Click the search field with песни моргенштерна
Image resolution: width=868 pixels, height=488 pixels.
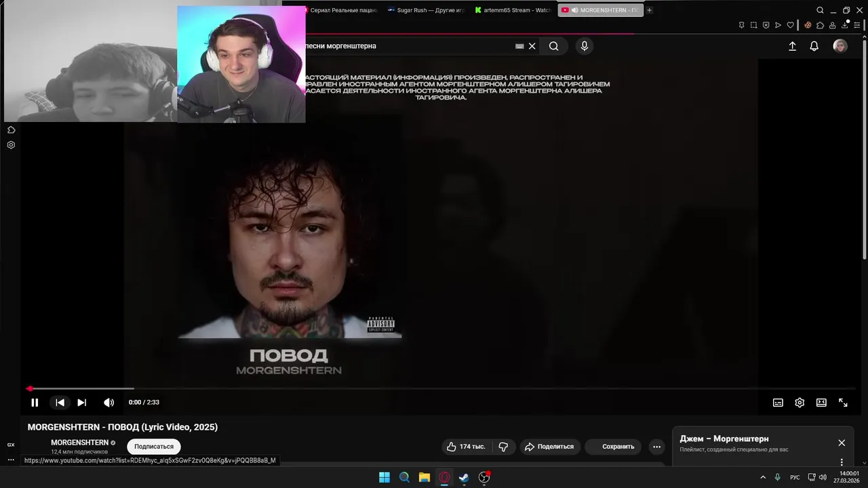tap(407, 46)
